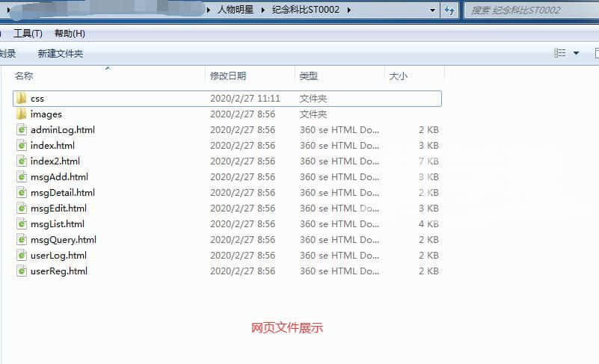Screen dimensions: 599x364
Task: Click the images folder icon
Action: pos(22,114)
